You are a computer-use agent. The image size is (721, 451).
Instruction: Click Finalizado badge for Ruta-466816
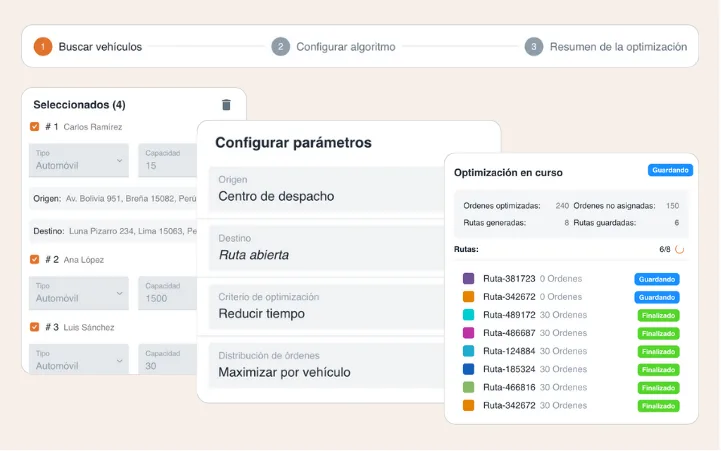pyautogui.click(x=658, y=388)
